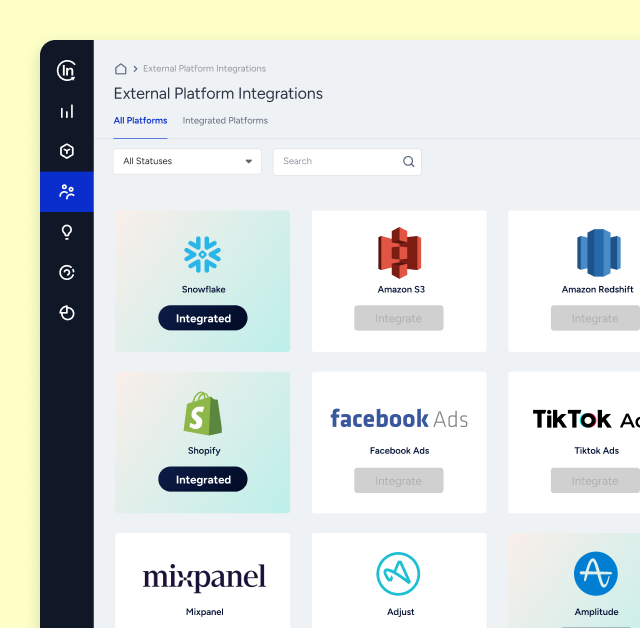Screen dimensions: 640x628
Task: Click the Integrate button for Amazon S3
Action: (x=398, y=319)
